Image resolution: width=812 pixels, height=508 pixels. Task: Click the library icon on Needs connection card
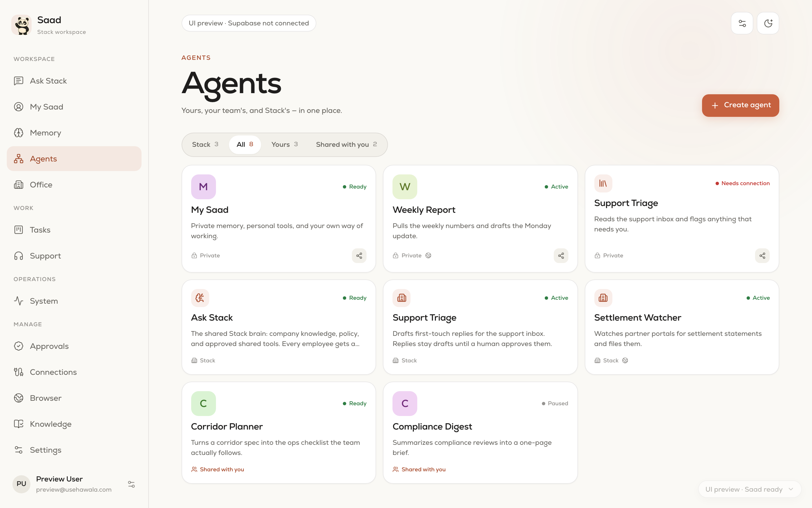[x=603, y=183]
